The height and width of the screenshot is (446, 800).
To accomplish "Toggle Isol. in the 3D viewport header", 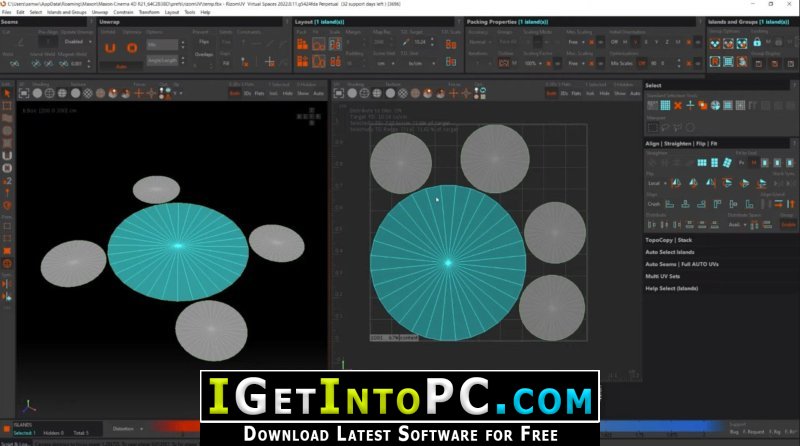I will pos(273,93).
